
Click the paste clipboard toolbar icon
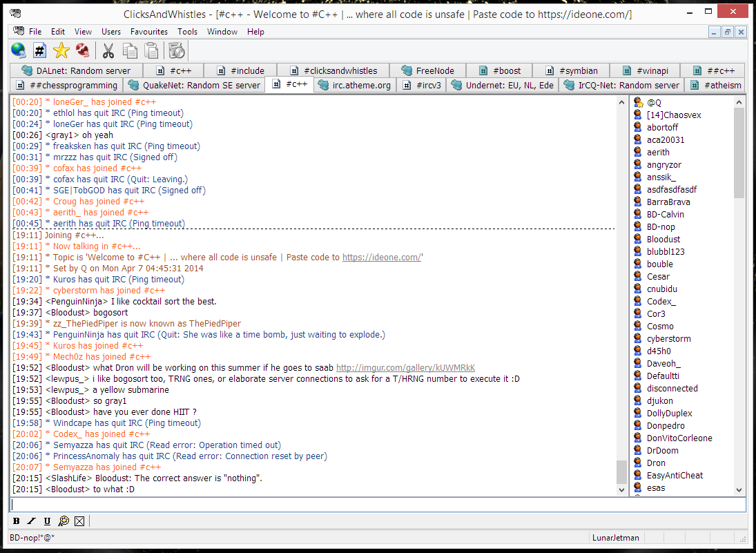click(x=151, y=50)
